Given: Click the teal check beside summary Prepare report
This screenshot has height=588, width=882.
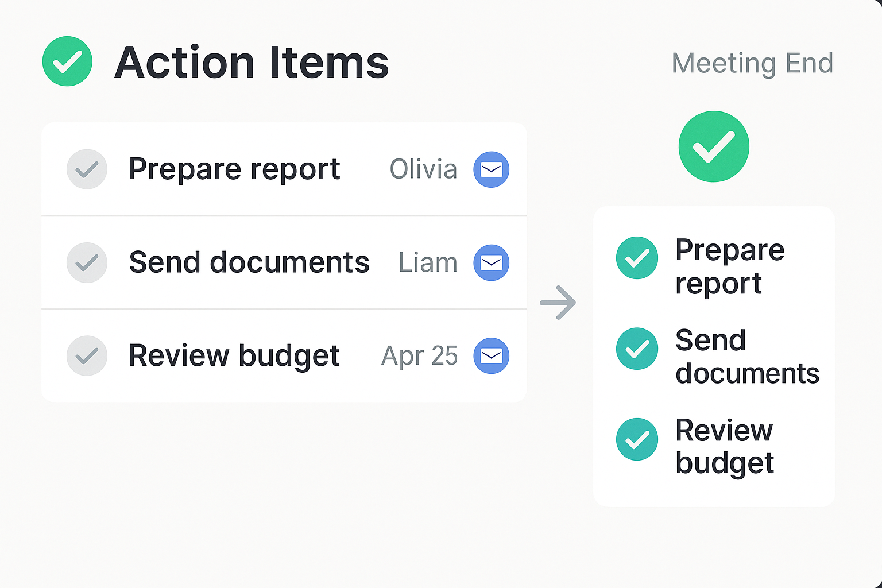Looking at the screenshot, I should pos(637,258).
